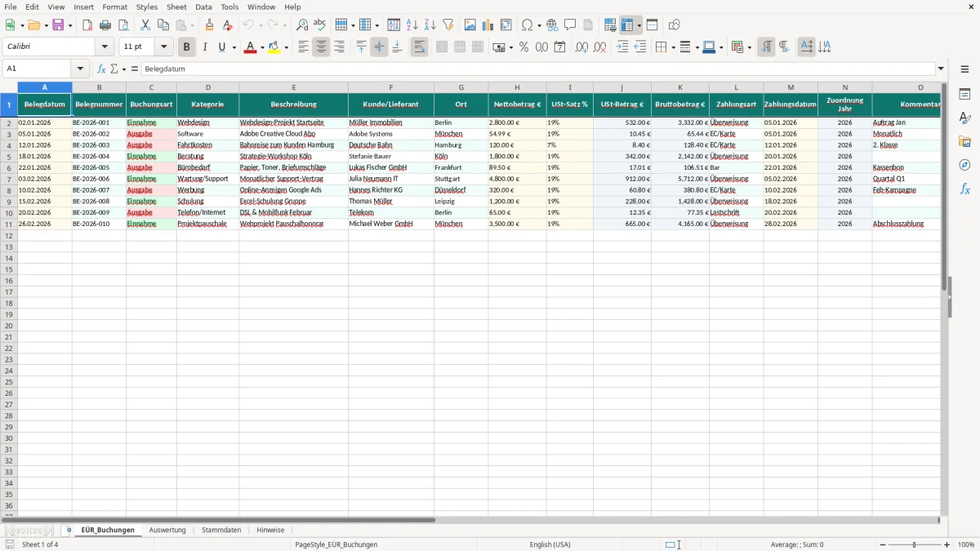The height and width of the screenshot is (551, 980).
Task: Export directly as PDF
Action: pyautogui.click(x=87, y=25)
